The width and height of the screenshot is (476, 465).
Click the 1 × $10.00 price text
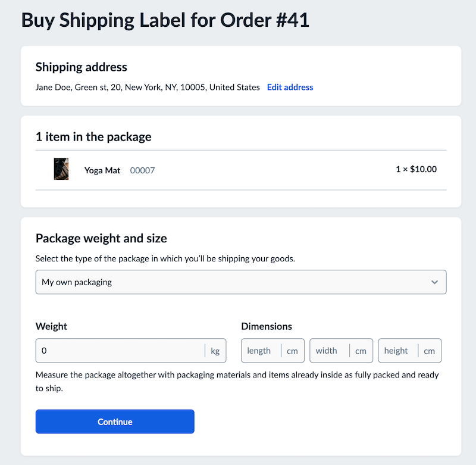tap(416, 169)
